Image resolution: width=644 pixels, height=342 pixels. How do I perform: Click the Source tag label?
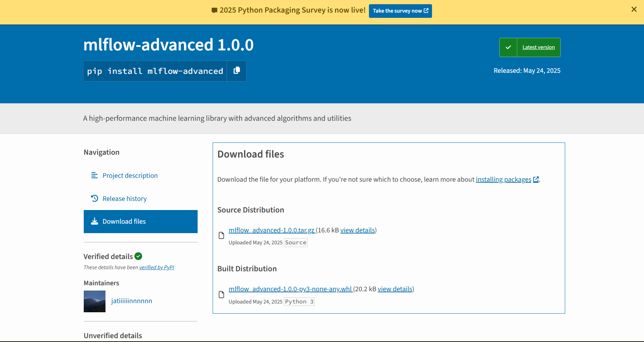coord(296,243)
